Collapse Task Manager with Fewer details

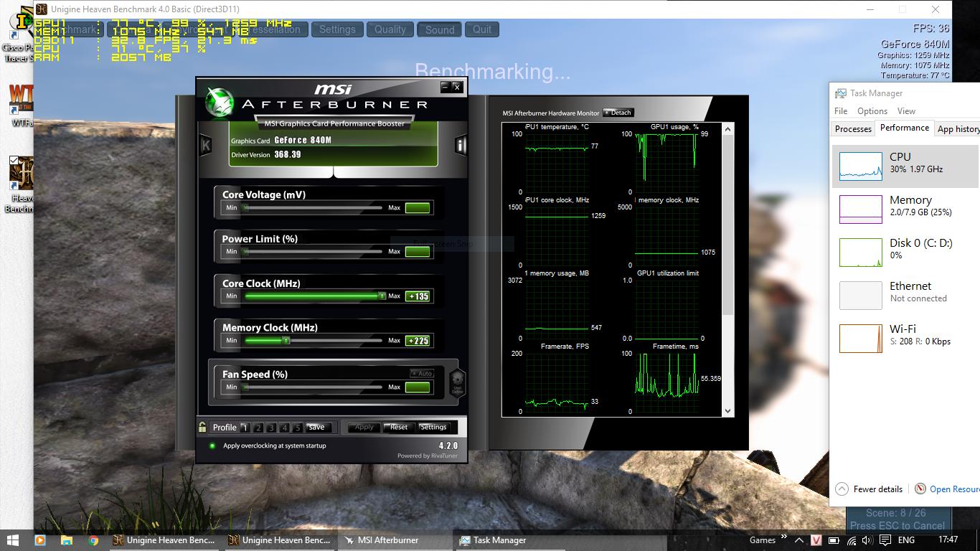[870, 489]
